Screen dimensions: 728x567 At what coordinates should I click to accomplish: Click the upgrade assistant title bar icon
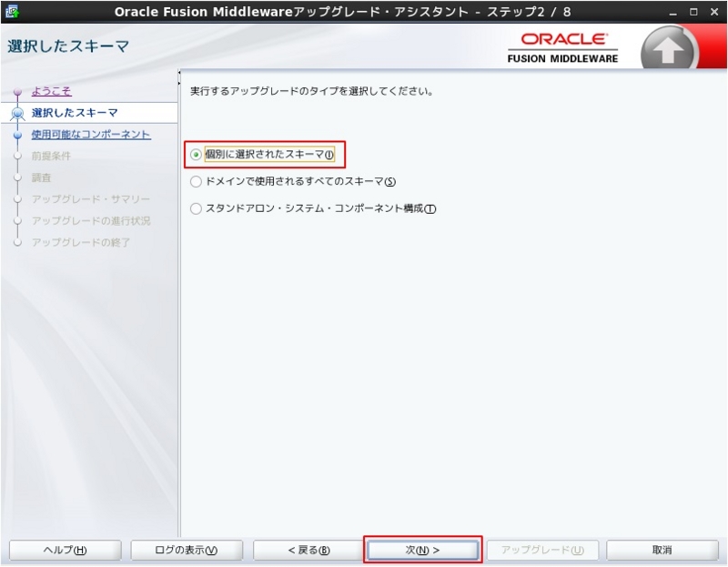(x=12, y=12)
